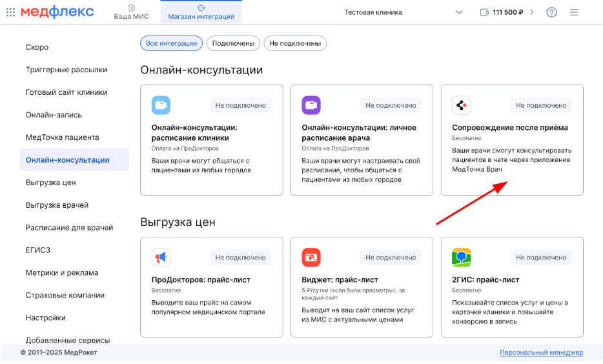Open the 'Магазин интеграций' tab
The image size is (603, 364).
coord(201,12)
